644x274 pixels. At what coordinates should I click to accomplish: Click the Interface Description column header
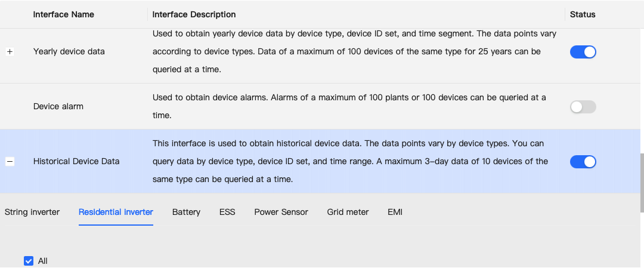click(194, 14)
